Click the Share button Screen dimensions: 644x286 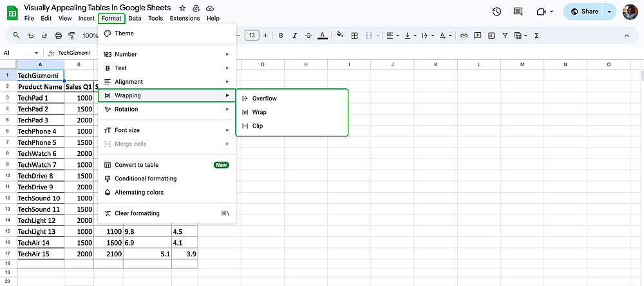point(585,12)
